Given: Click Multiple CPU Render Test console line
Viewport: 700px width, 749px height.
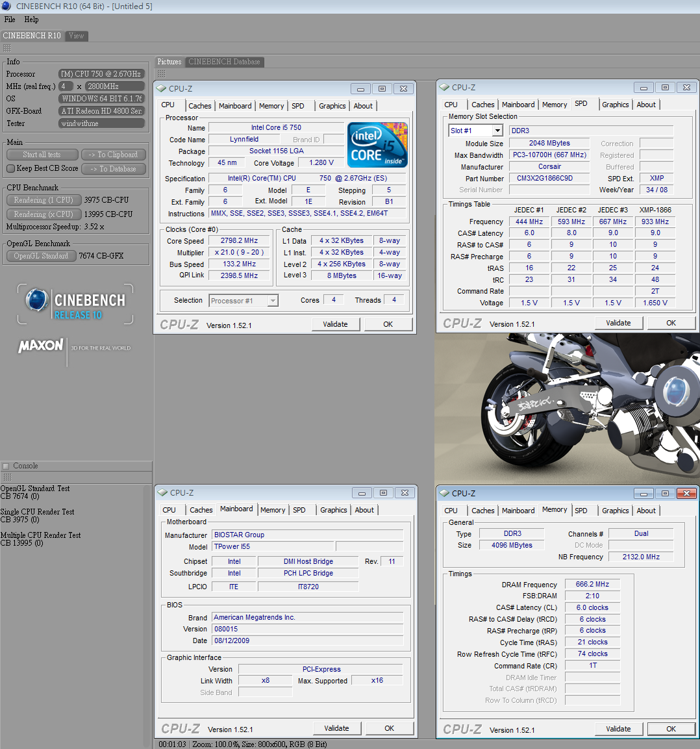Looking at the screenshot, I should [x=41, y=535].
